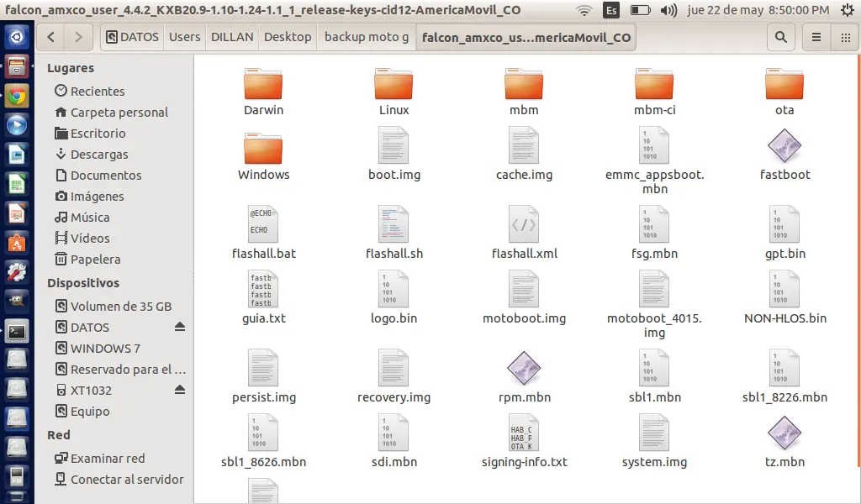
Task: Select guia.txt file
Action: (263, 298)
